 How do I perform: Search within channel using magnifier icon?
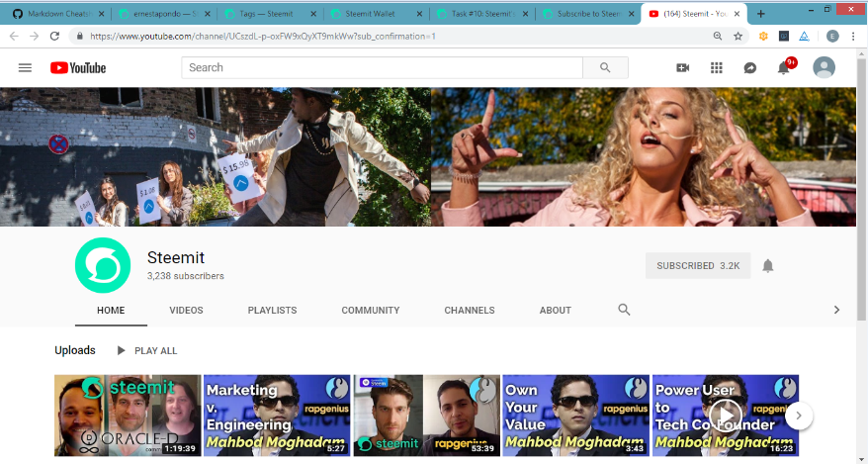[x=624, y=310]
